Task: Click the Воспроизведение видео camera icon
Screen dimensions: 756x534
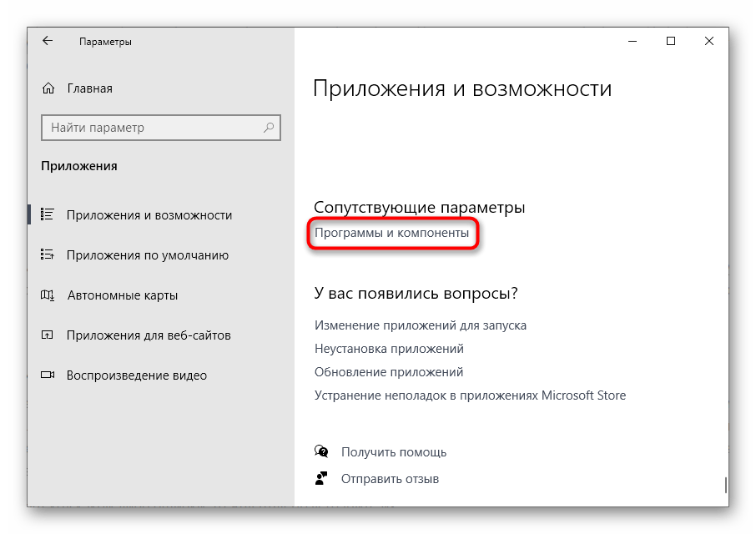Action: tap(48, 375)
